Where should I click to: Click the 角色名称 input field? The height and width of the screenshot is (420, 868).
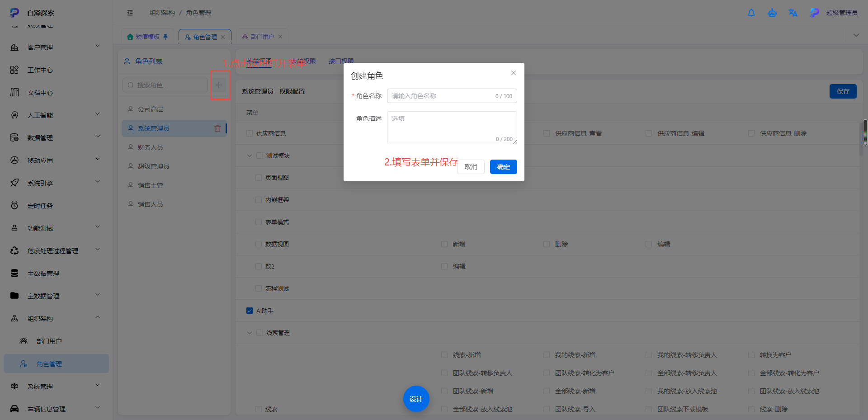[x=452, y=96]
